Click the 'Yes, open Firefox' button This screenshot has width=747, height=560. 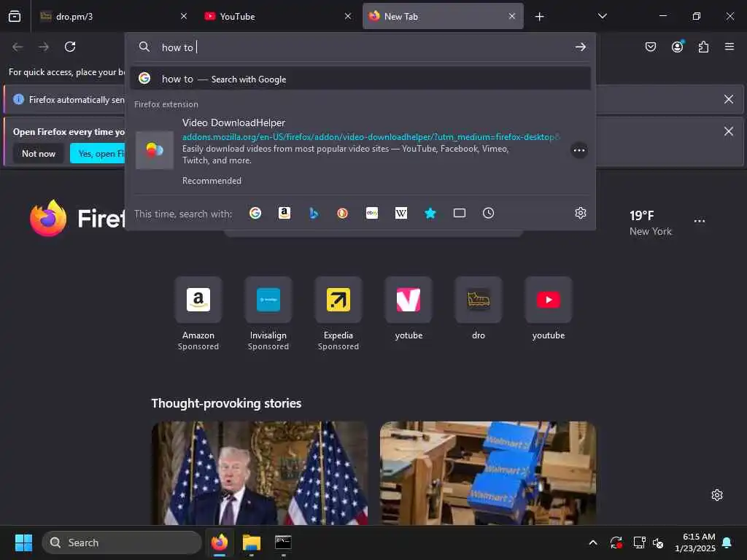tap(98, 153)
